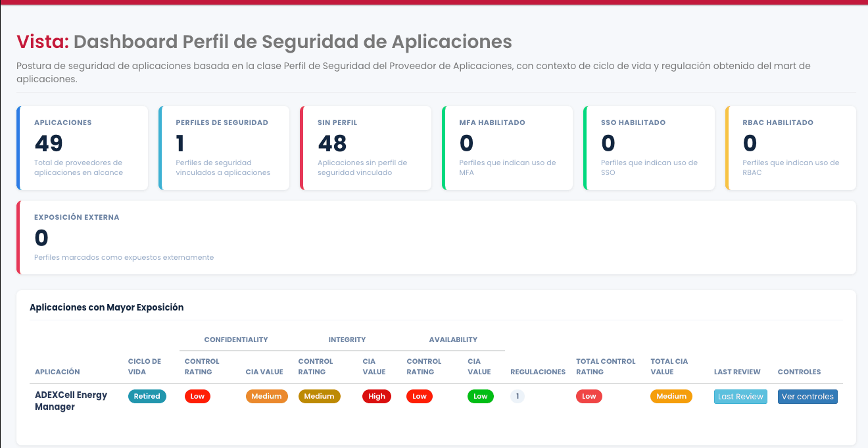Viewport: 868px width, 448px height.
Task: Select the Medium badge under Total CIA Value
Action: [x=671, y=396]
